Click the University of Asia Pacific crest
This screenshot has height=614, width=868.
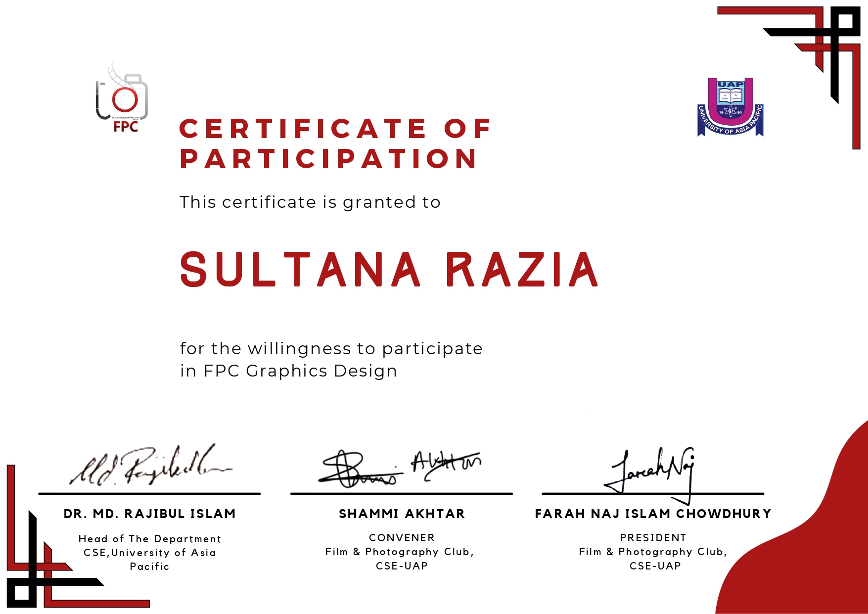click(730, 107)
